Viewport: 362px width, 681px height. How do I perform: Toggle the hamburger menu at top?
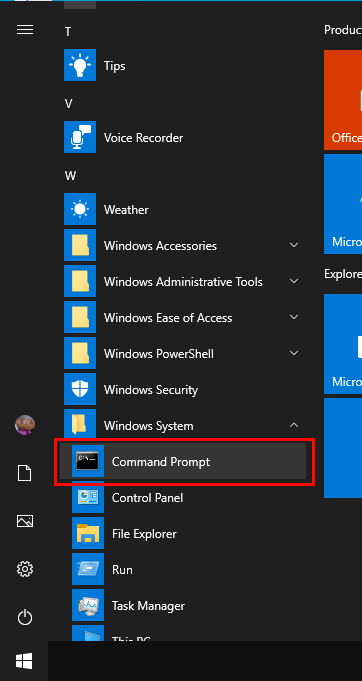[25, 29]
